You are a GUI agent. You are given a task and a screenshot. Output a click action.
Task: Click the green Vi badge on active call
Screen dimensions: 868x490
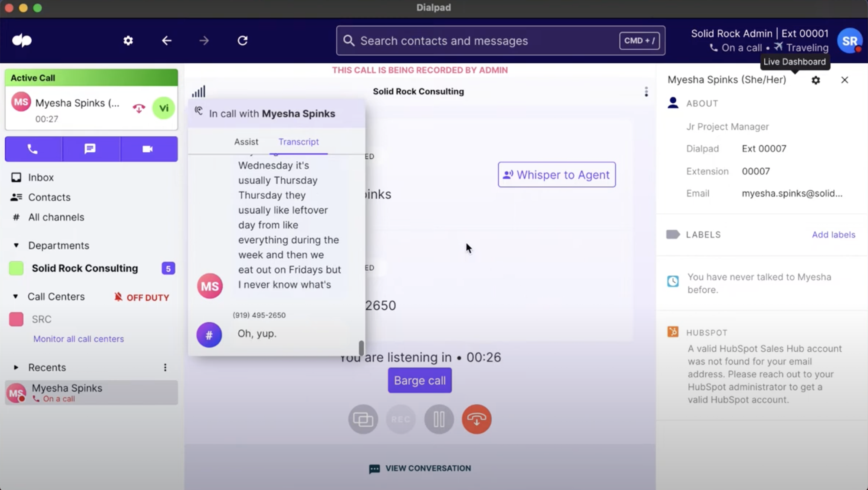pyautogui.click(x=164, y=108)
